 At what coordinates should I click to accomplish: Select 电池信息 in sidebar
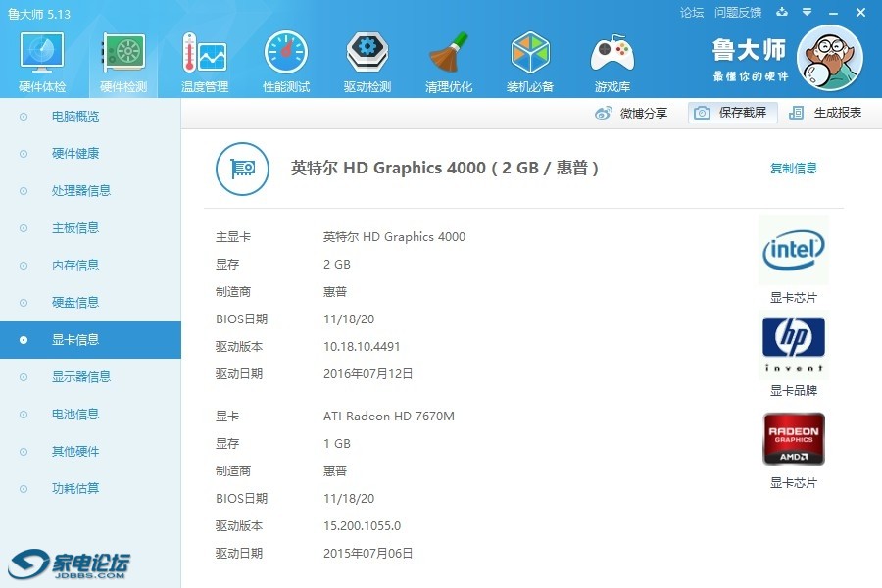pyautogui.click(x=90, y=415)
